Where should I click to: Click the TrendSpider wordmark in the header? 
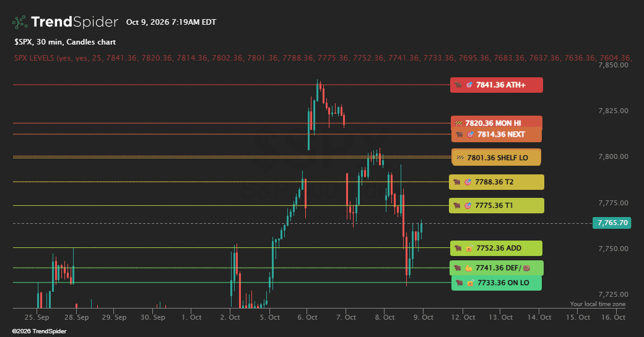coord(75,22)
